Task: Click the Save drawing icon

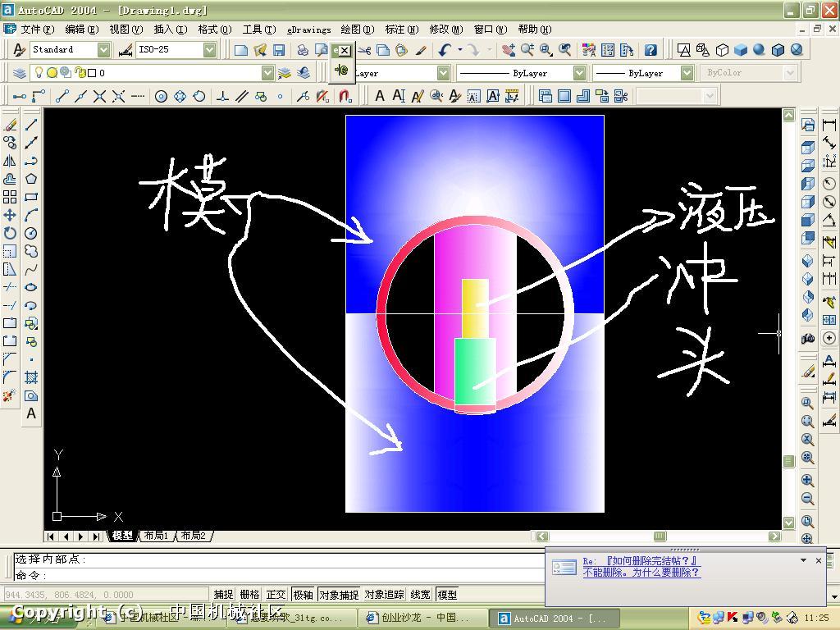Action: pyautogui.click(x=279, y=50)
